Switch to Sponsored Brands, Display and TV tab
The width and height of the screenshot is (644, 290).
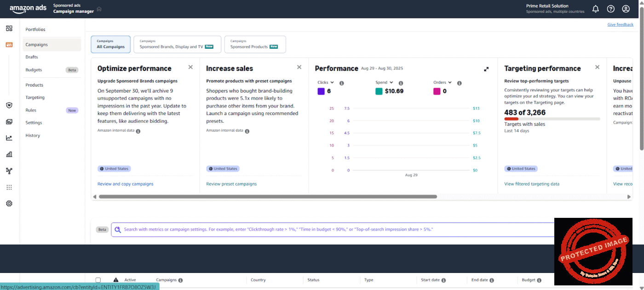point(177,44)
